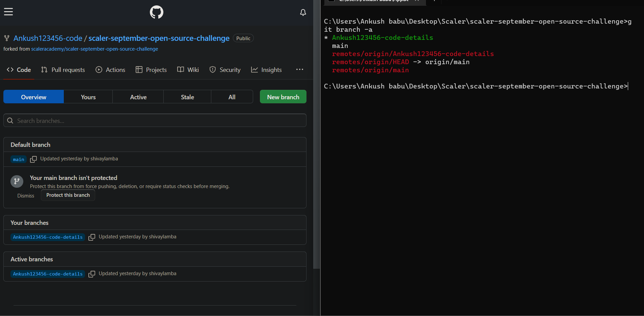Open notifications via the bell icon
The image size is (644, 316).
[x=303, y=12]
